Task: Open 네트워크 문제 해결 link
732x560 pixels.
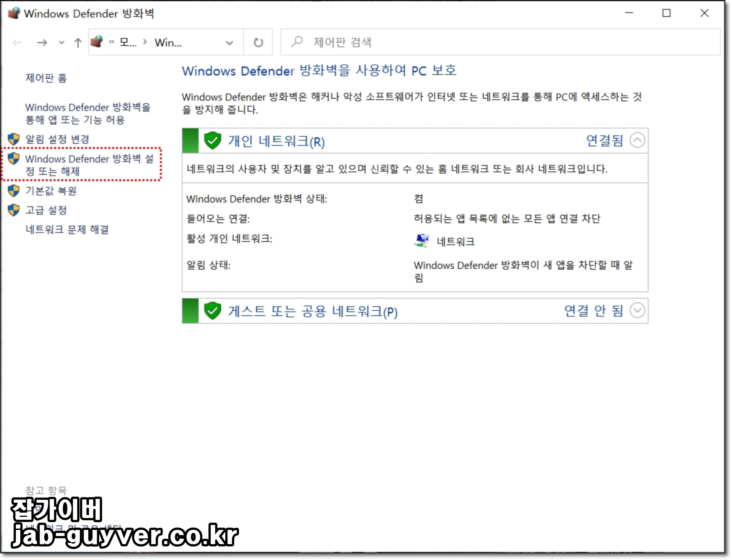Action: (67, 229)
